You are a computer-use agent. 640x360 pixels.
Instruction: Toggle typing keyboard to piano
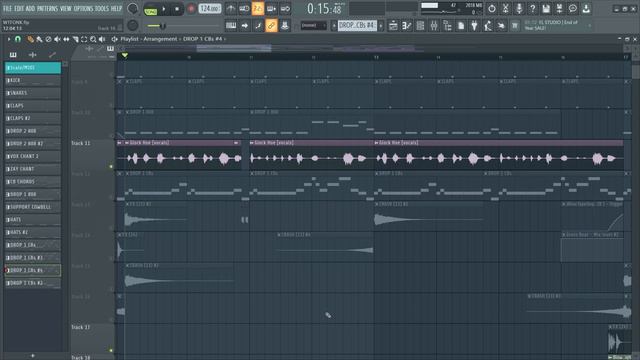[231, 26]
